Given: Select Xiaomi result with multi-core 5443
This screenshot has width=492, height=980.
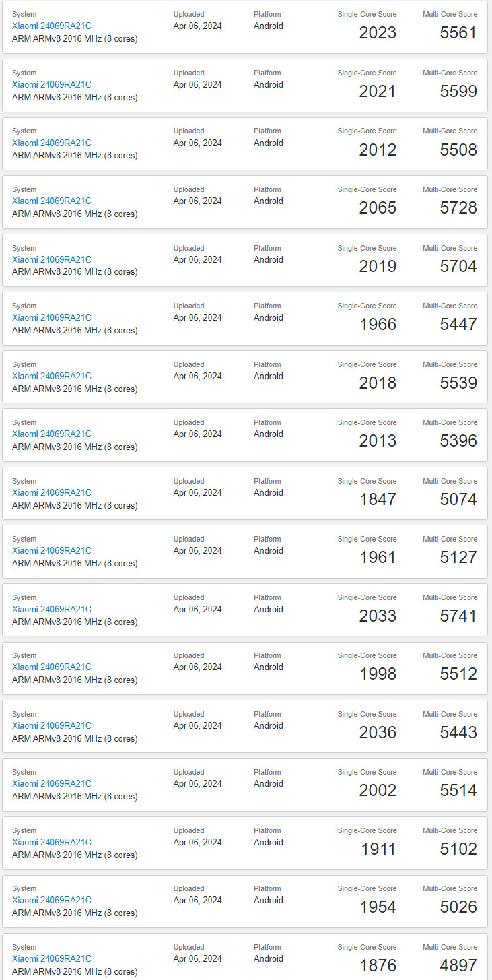Looking at the screenshot, I should coord(52,725).
